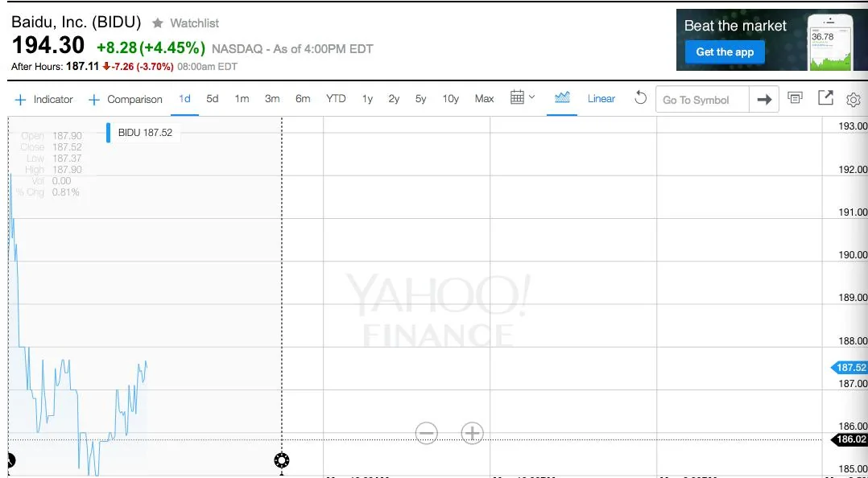Image resolution: width=868 pixels, height=478 pixels.
Task: Click After Hours 187.11 value
Action: (82, 66)
